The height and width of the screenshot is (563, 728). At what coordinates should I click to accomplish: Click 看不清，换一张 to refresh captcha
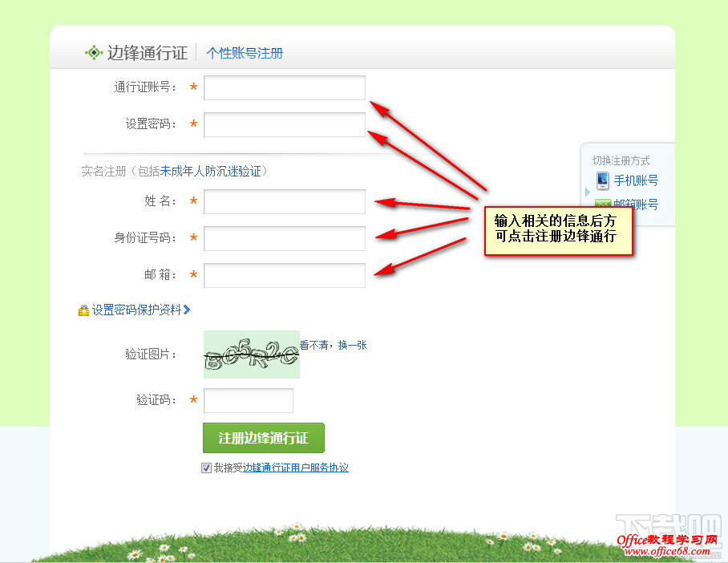click(x=333, y=345)
